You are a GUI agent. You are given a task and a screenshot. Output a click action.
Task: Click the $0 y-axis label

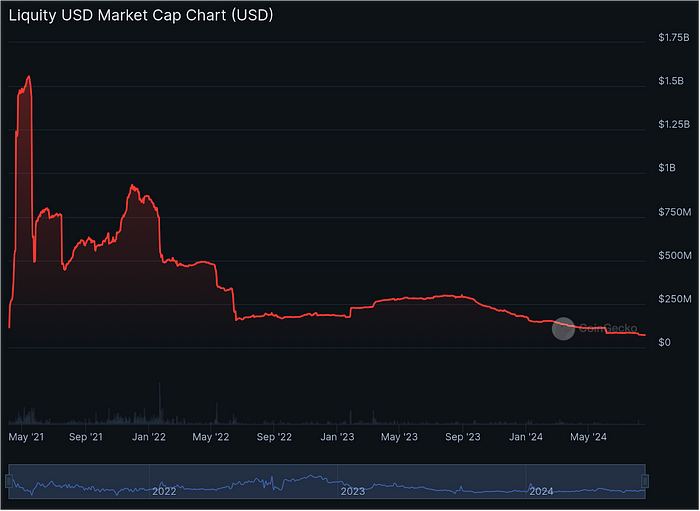coord(664,343)
